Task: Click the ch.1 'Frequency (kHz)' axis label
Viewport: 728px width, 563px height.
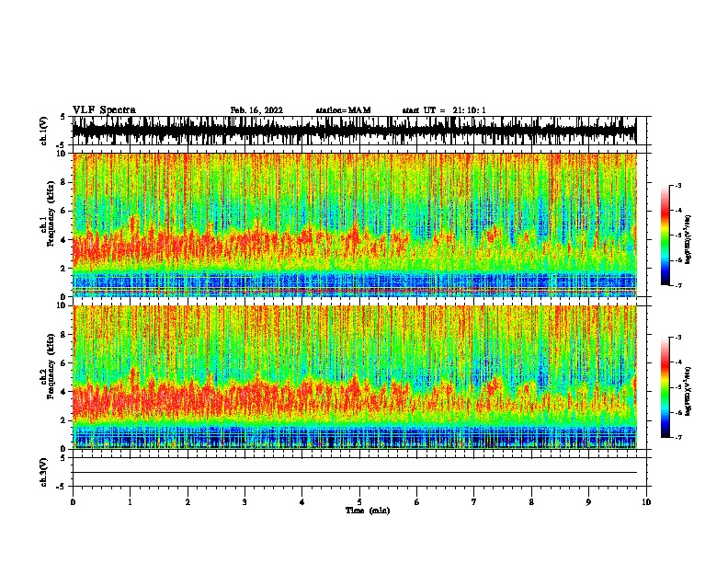Action: (51, 214)
